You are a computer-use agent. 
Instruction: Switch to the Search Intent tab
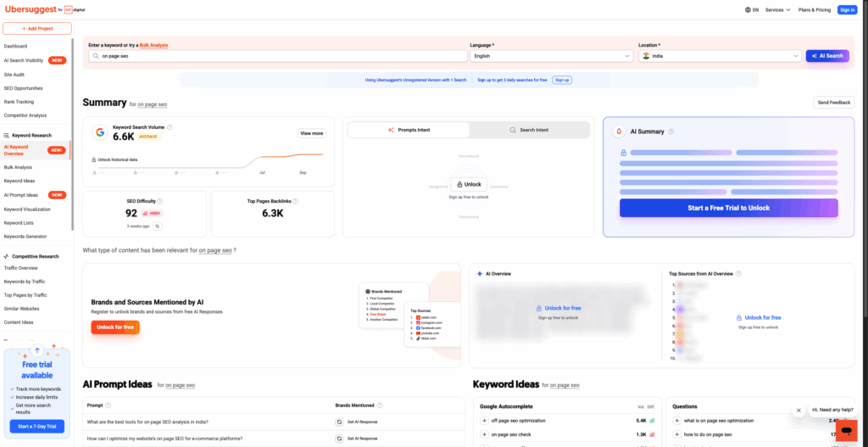point(529,130)
